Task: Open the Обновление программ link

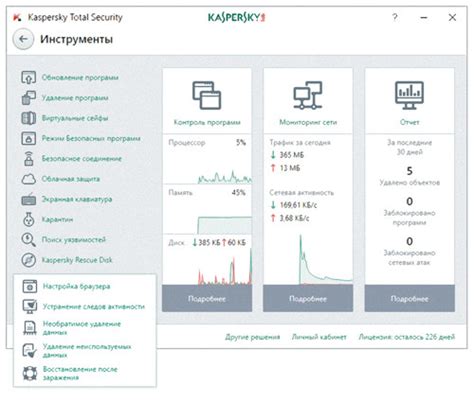Action: (80, 78)
